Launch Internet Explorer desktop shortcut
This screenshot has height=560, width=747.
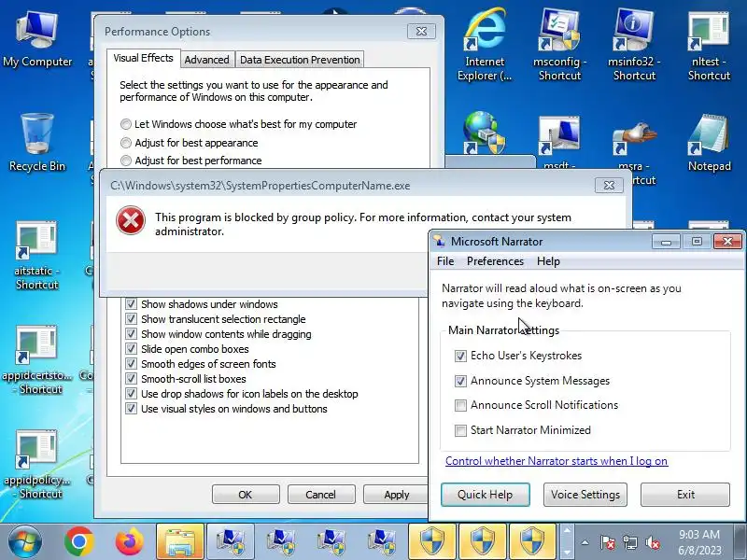click(x=485, y=44)
